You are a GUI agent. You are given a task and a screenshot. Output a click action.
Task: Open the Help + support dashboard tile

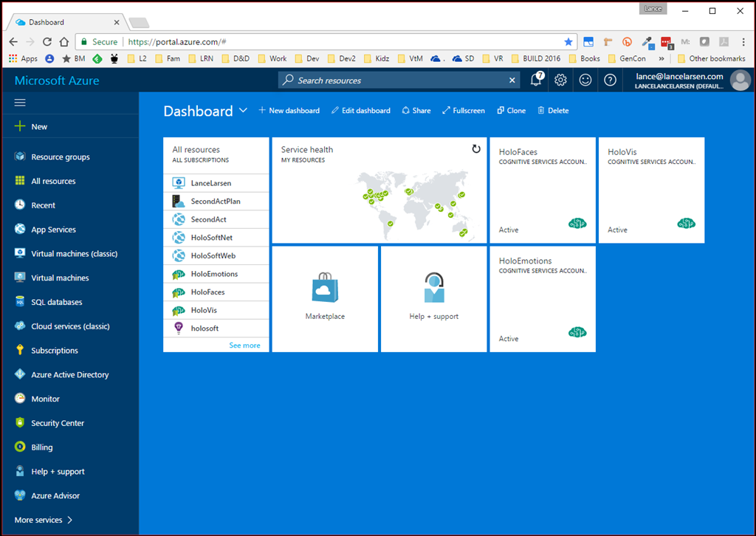434,299
